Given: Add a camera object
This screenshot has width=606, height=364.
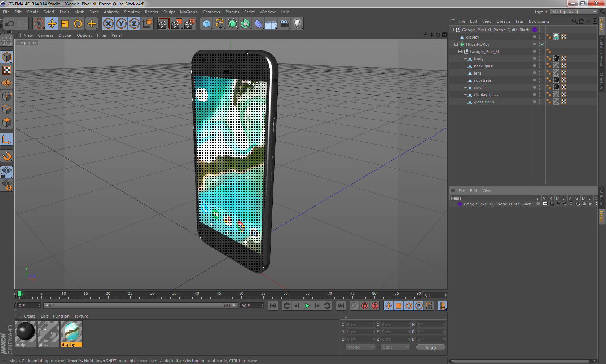Looking at the screenshot, I should click(x=284, y=24).
